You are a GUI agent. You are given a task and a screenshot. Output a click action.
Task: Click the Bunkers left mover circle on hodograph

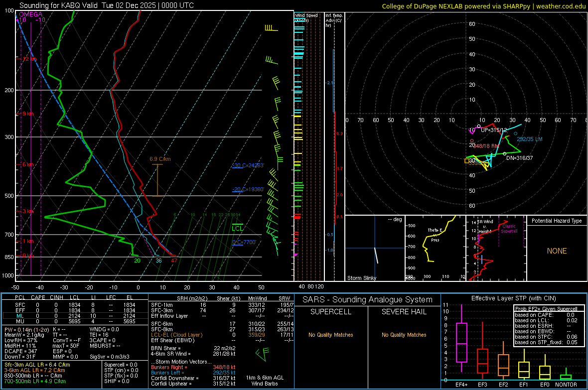(515, 133)
